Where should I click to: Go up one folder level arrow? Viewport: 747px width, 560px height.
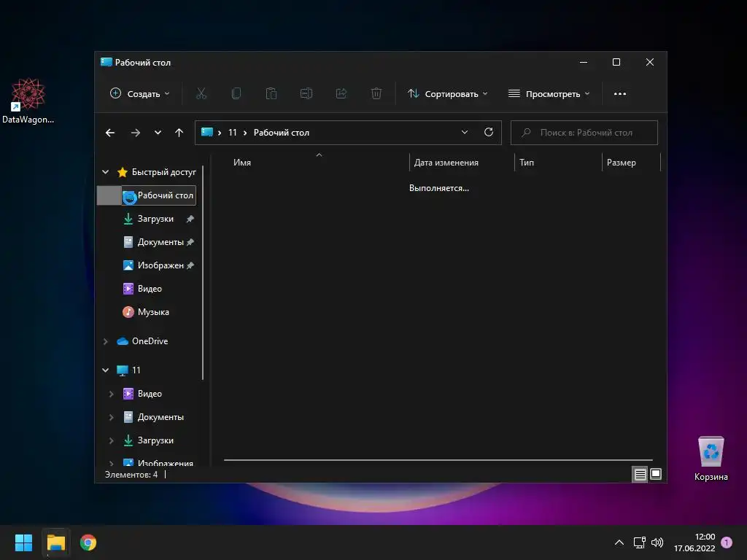click(179, 133)
